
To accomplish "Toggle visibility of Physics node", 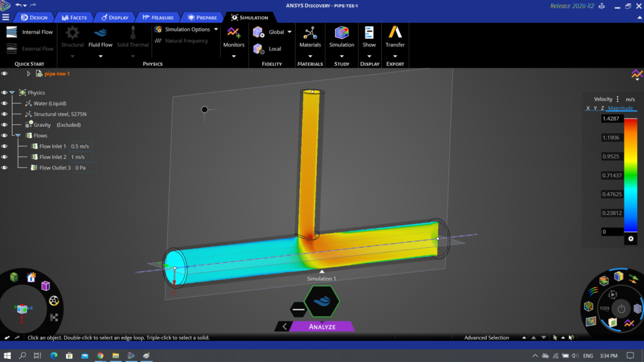I will point(4,93).
